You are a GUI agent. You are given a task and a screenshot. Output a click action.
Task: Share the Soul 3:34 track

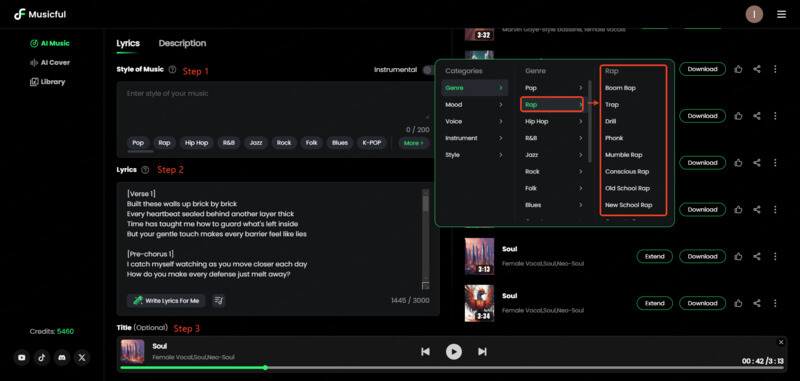click(x=757, y=303)
